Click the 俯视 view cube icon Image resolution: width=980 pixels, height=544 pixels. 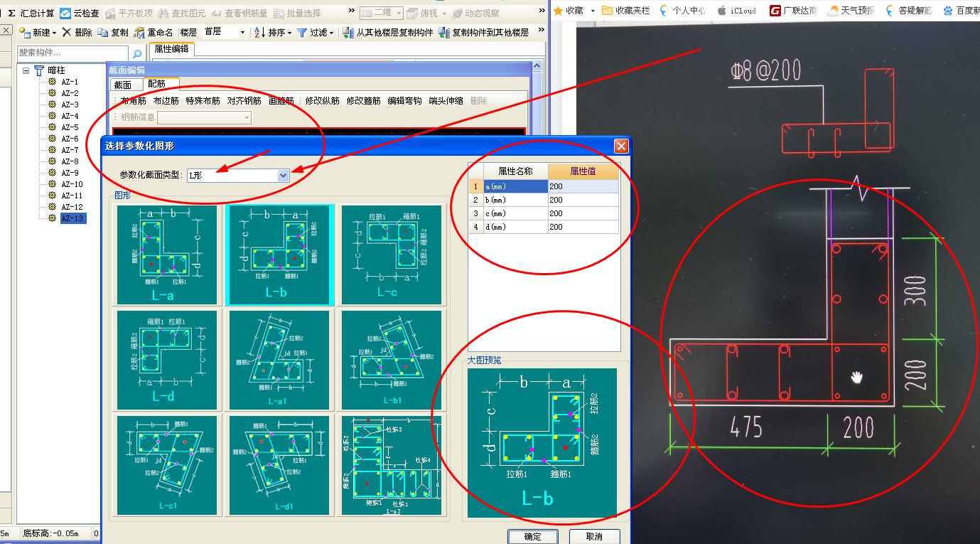coord(411,13)
